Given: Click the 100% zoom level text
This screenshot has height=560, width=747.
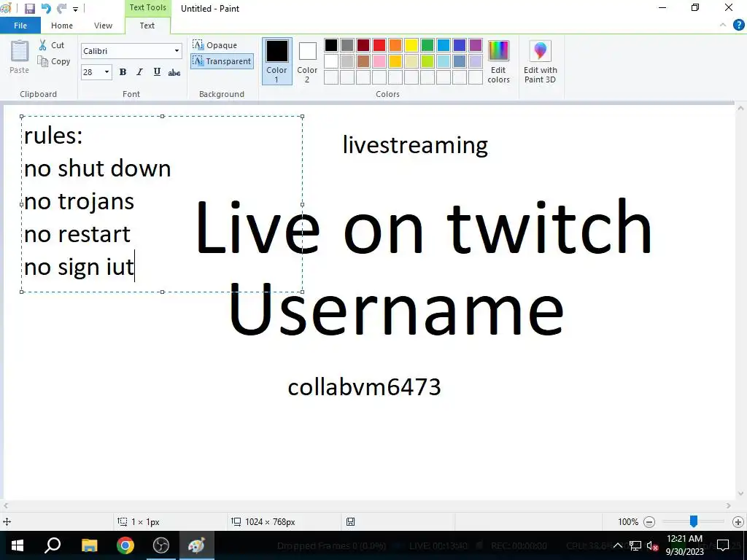Looking at the screenshot, I should 628,522.
